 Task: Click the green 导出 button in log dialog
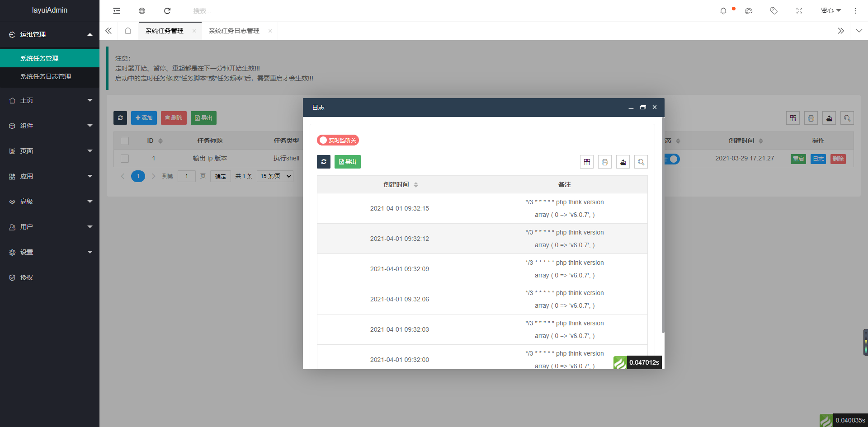[x=348, y=162]
